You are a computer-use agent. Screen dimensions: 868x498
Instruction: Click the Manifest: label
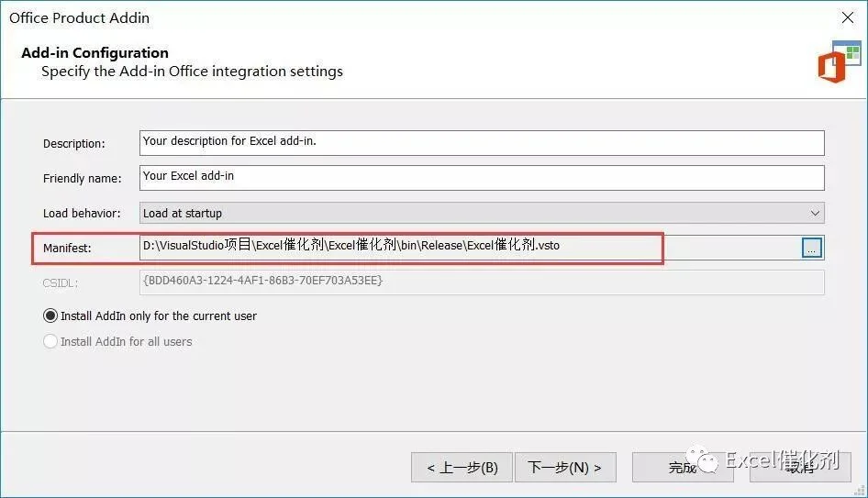[x=67, y=248]
